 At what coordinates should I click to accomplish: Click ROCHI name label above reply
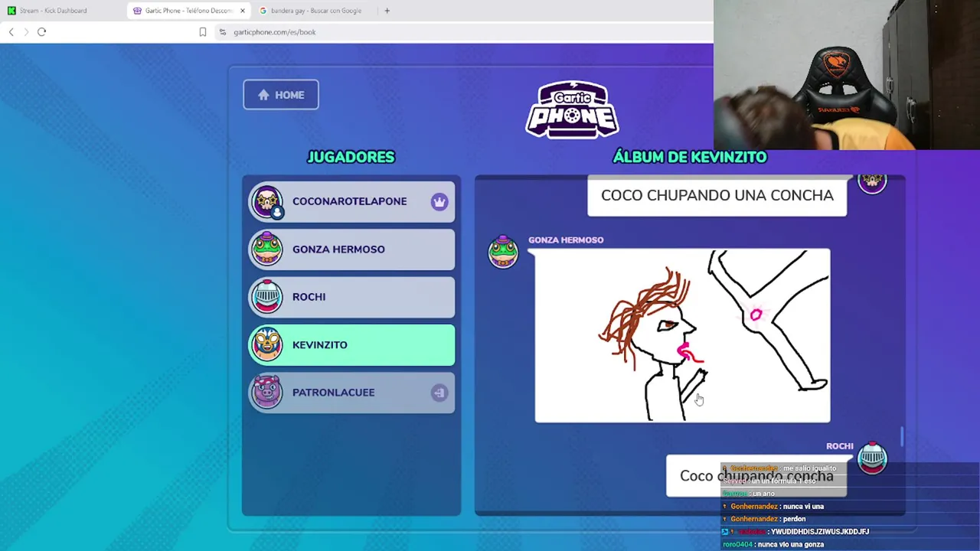(839, 446)
